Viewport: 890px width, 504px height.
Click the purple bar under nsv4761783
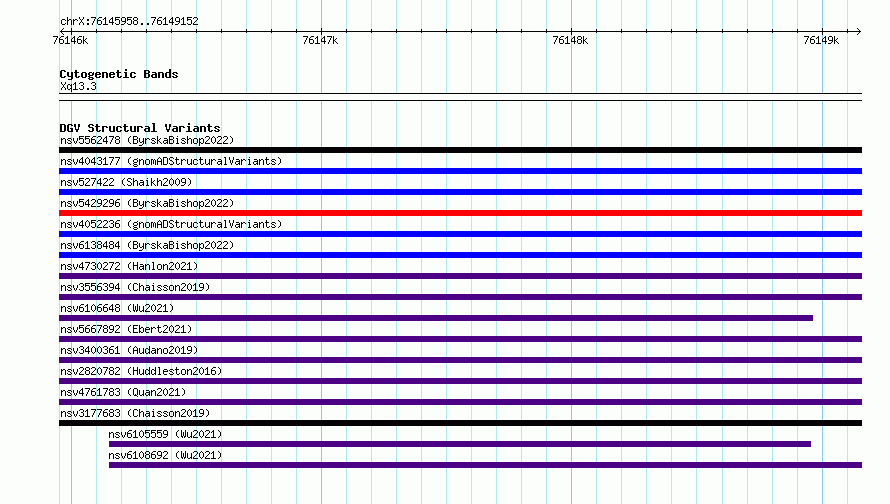click(x=460, y=402)
